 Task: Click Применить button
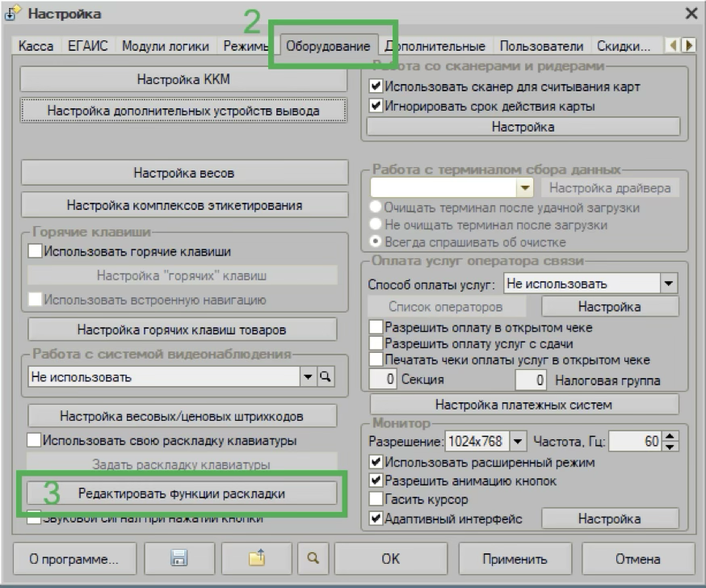(x=515, y=559)
